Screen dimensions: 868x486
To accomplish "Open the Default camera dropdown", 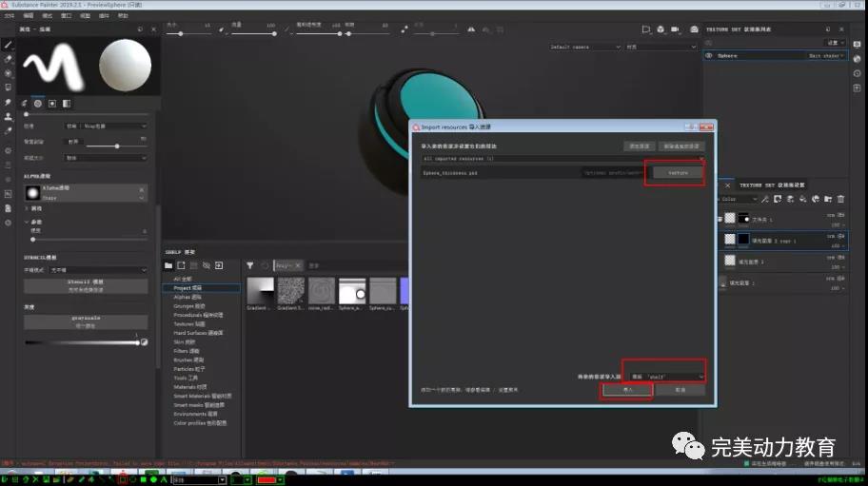I will tap(584, 47).
